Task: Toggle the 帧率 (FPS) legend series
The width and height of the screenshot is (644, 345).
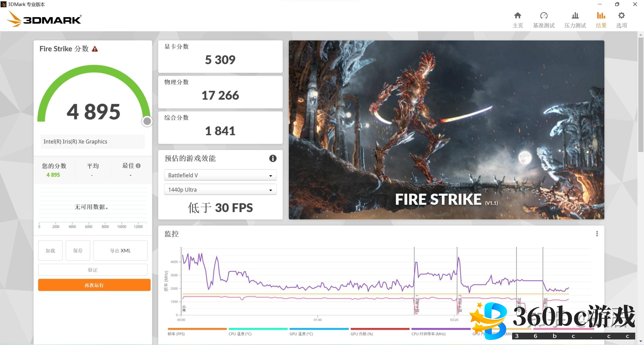Action: click(x=176, y=334)
